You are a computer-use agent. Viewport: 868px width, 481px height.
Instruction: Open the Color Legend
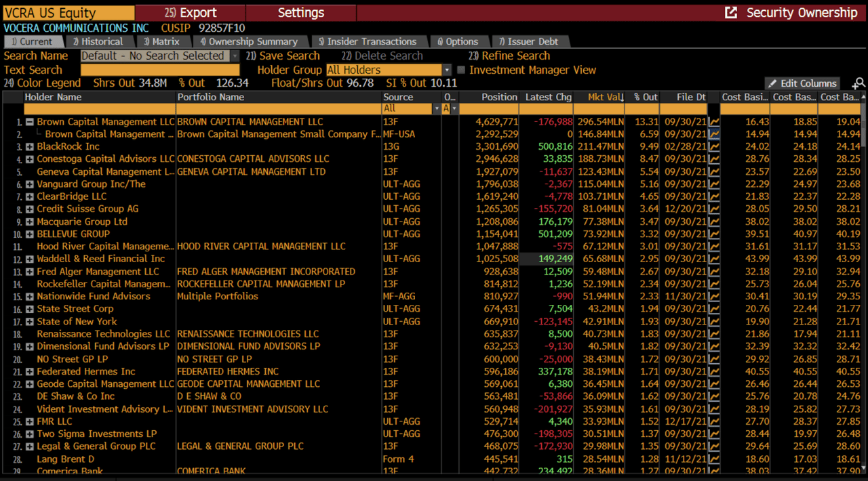coord(42,83)
